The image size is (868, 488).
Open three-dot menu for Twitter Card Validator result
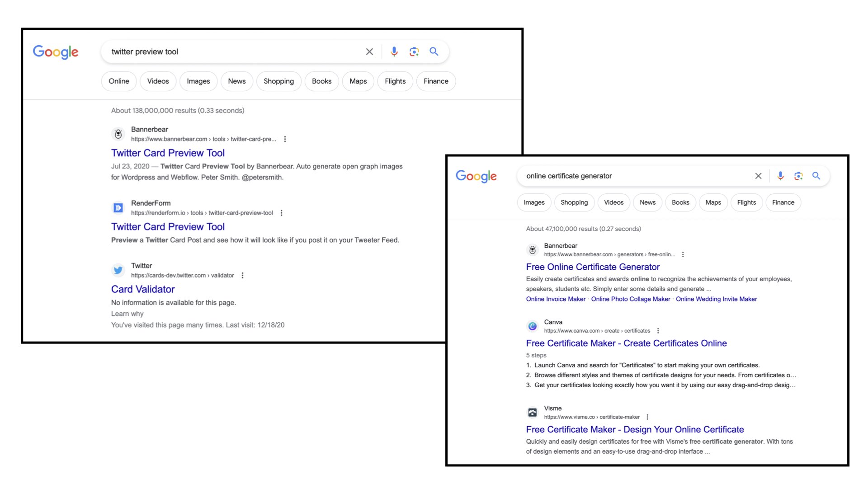tap(242, 275)
